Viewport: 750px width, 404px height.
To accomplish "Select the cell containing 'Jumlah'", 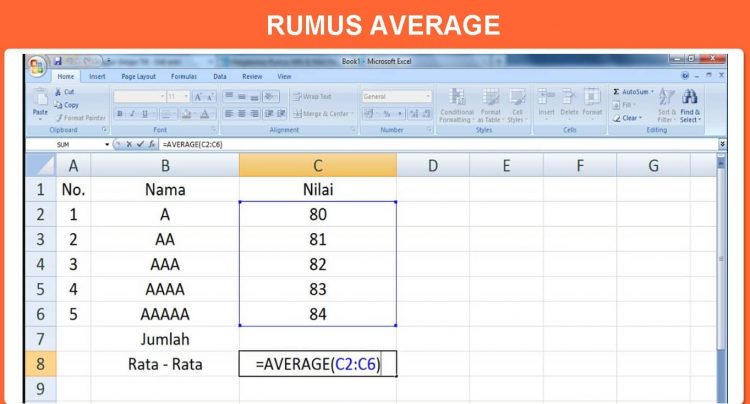I will [165, 339].
